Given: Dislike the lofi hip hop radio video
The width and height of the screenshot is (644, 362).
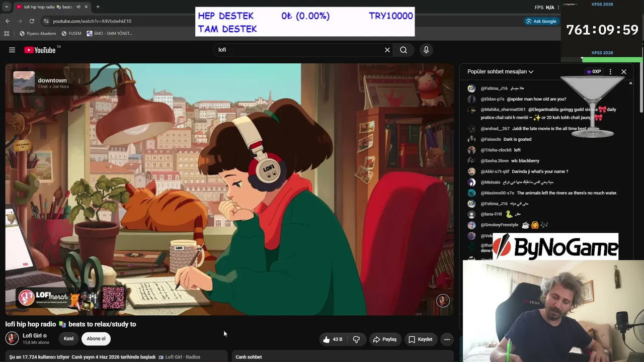Looking at the screenshot, I should (x=356, y=339).
